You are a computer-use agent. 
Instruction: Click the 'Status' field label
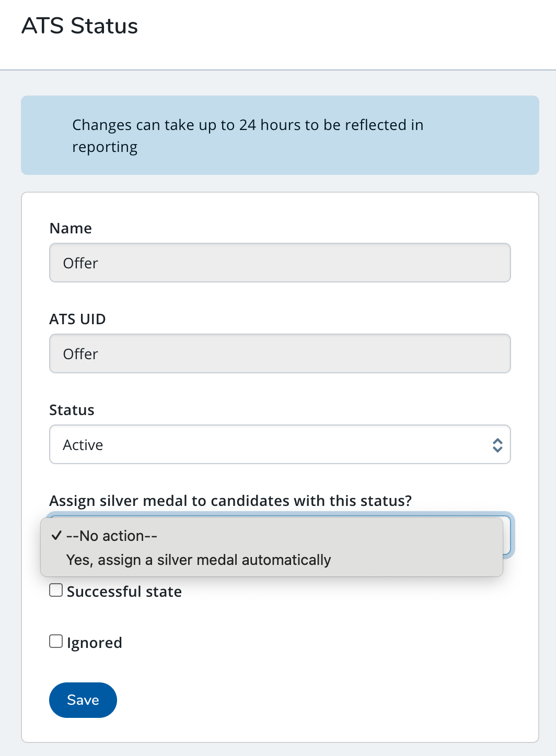tap(72, 410)
